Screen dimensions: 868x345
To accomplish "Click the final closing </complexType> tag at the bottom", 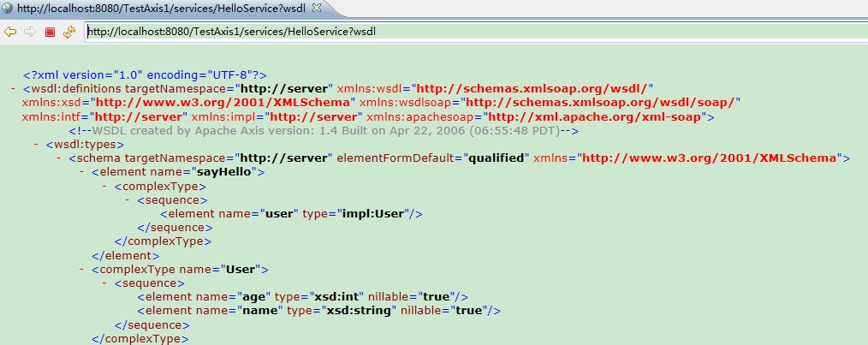I will tap(140, 338).
